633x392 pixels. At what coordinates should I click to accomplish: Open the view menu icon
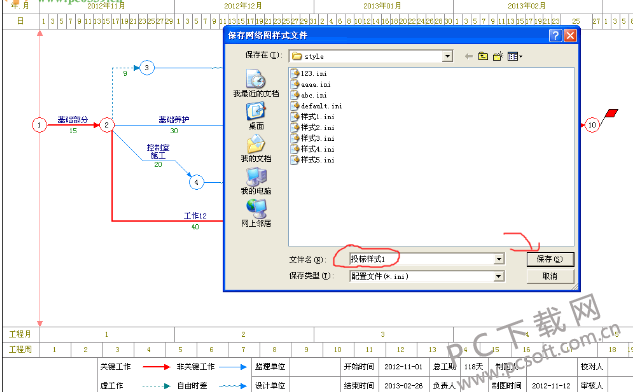coord(514,57)
